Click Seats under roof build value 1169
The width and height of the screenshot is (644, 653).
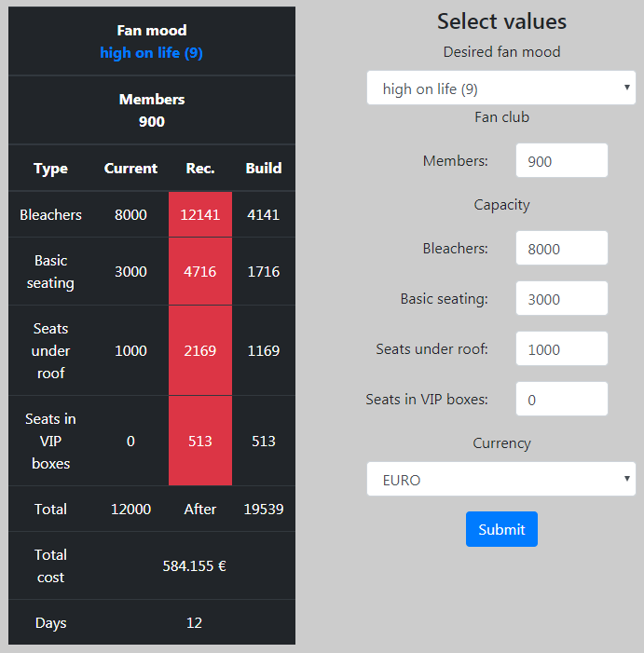pyautogui.click(x=263, y=350)
